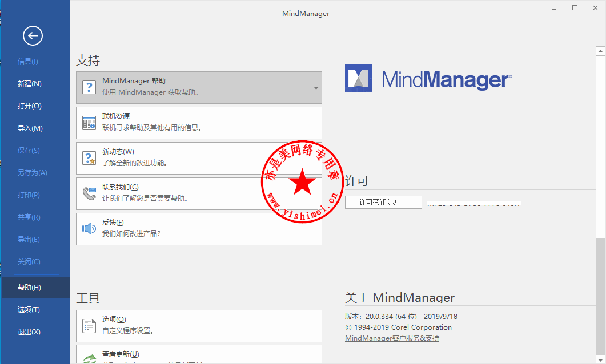Select 新建(N) in the sidebar

coord(29,84)
